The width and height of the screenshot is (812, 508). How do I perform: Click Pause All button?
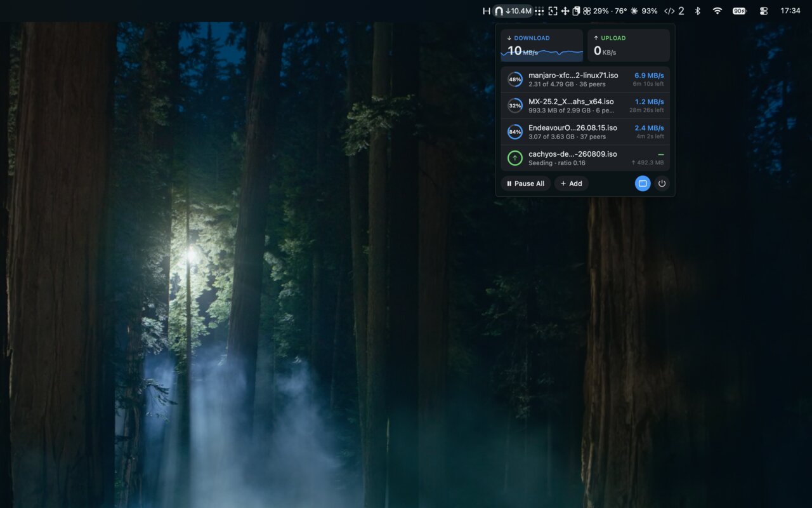tap(525, 184)
